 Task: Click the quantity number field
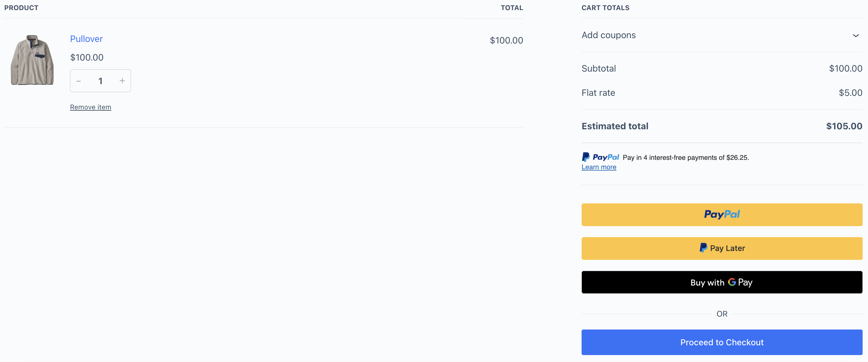[100, 81]
